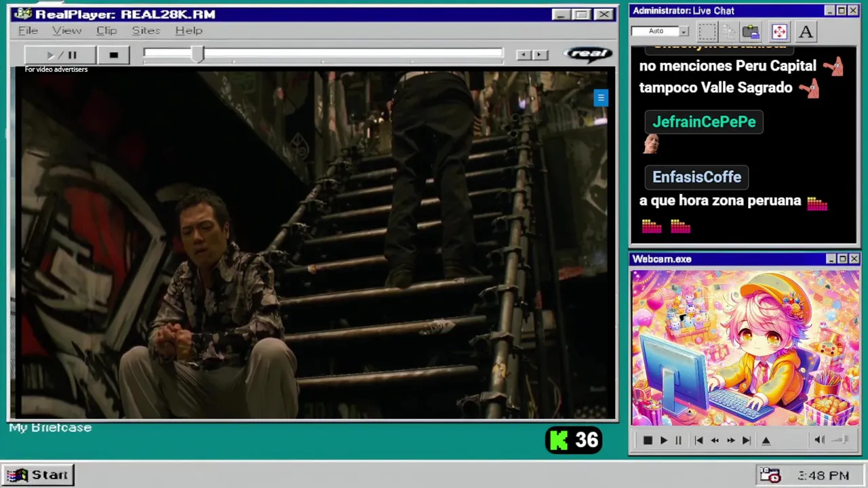The image size is (868, 488).
Task: Open the View menu
Action: coord(66,30)
